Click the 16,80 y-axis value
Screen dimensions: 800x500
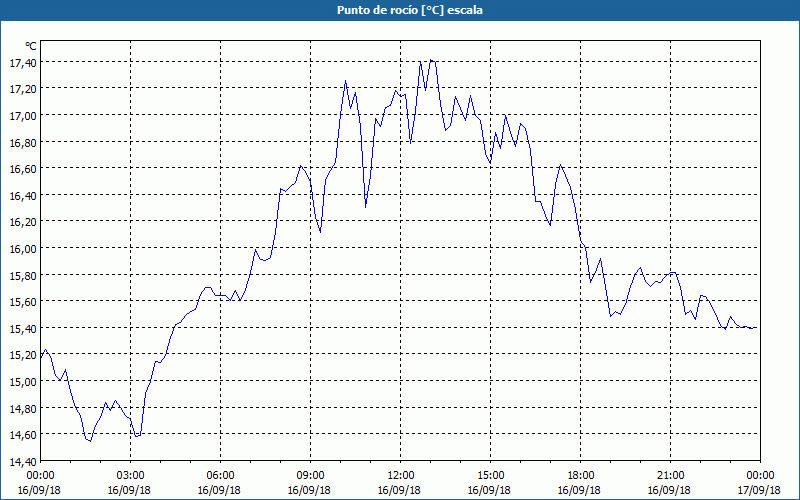23,142
